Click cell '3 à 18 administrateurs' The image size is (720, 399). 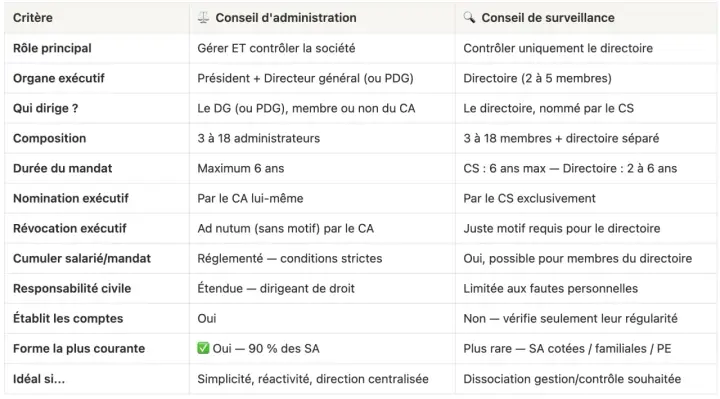tap(259, 138)
